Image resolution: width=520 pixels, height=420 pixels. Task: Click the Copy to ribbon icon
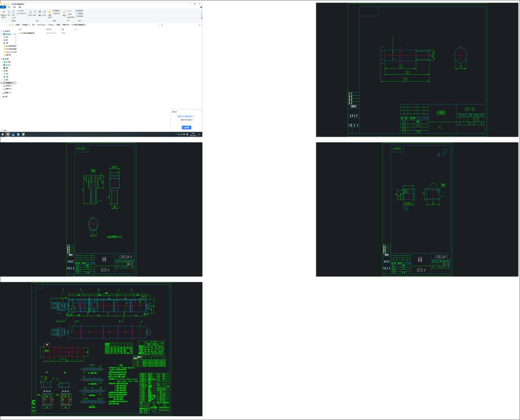(x=35, y=12)
